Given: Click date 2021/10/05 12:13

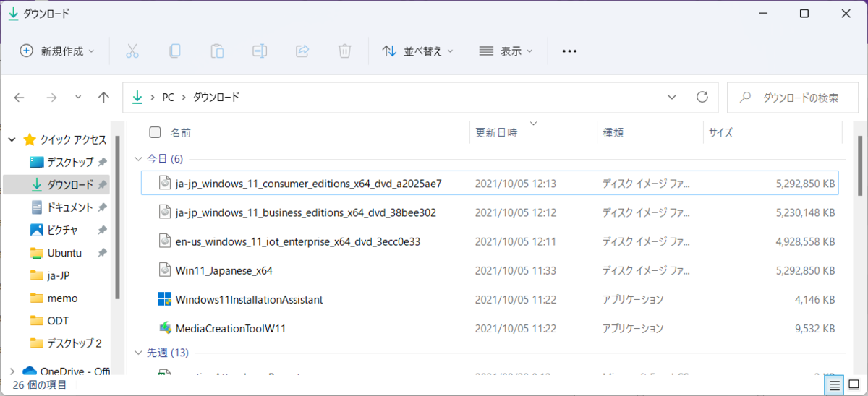Looking at the screenshot, I should (x=516, y=184).
